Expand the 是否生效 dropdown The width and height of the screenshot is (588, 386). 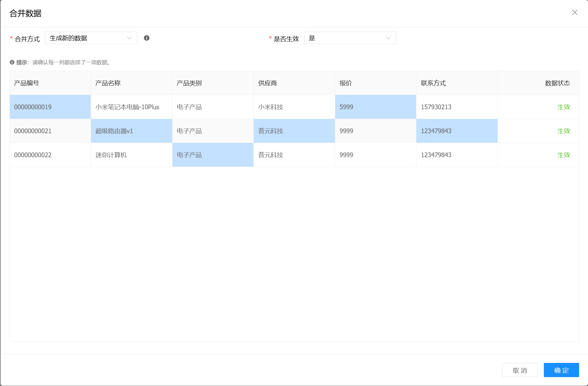350,38
